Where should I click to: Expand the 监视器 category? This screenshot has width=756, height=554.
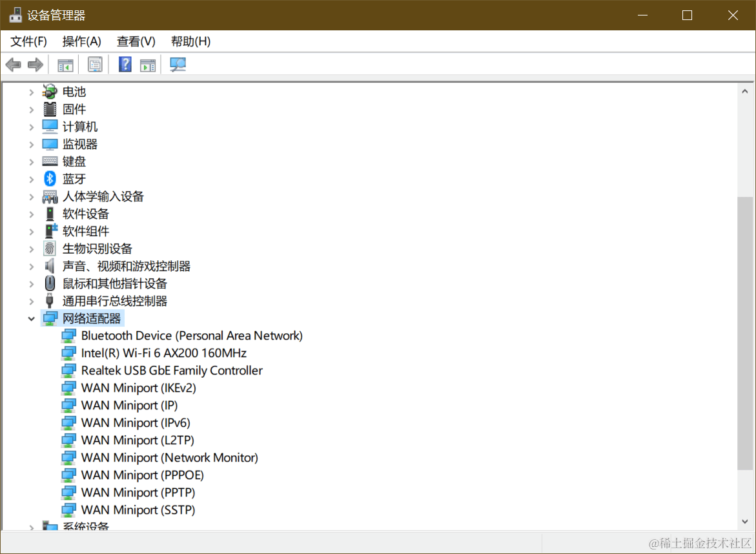32,144
